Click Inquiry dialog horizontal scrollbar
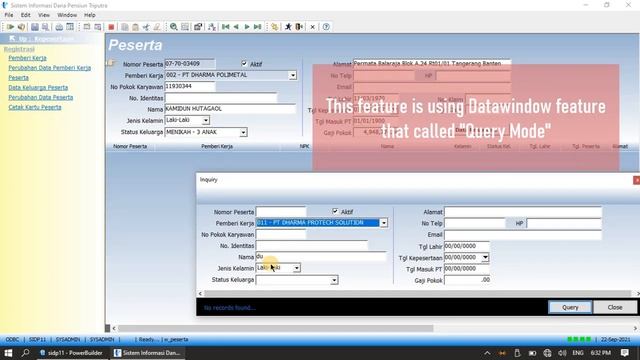Image resolution: width=640 pixels, height=360 pixels. pyautogui.click(x=418, y=293)
